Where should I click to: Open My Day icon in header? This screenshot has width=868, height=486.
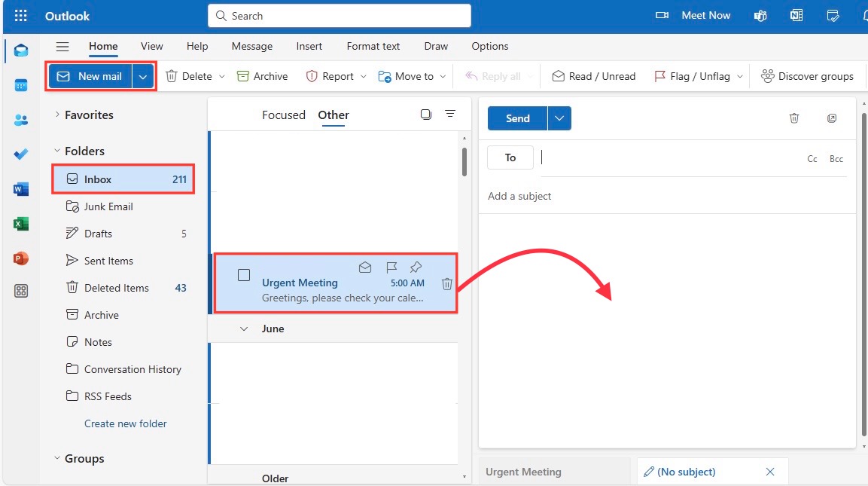pyautogui.click(x=833, y=16)
